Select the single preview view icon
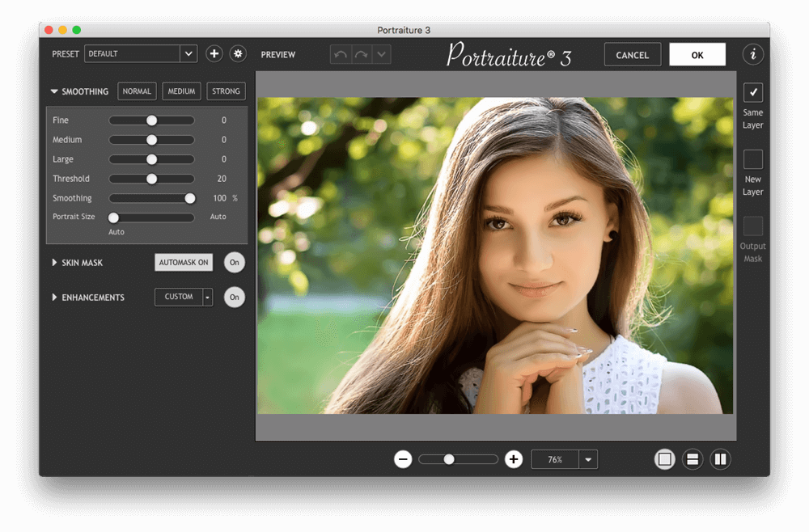The height and width of the screenshot is (532, 809). coord(665,459)
